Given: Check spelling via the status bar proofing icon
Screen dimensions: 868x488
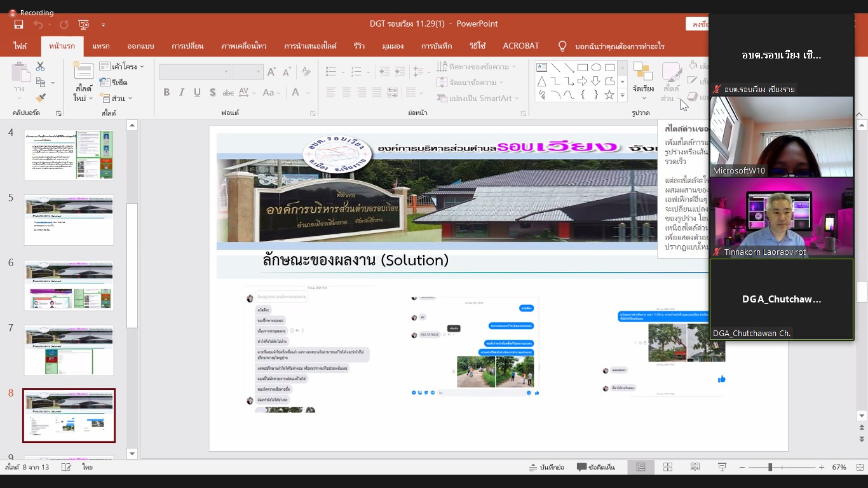Looking at the screenshot, I should 66,467.
